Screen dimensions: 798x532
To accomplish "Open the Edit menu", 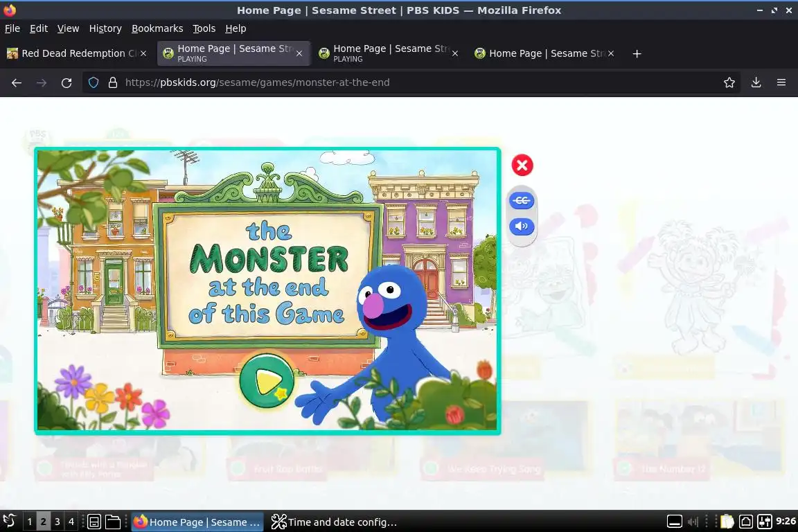I will pos(39,28).
